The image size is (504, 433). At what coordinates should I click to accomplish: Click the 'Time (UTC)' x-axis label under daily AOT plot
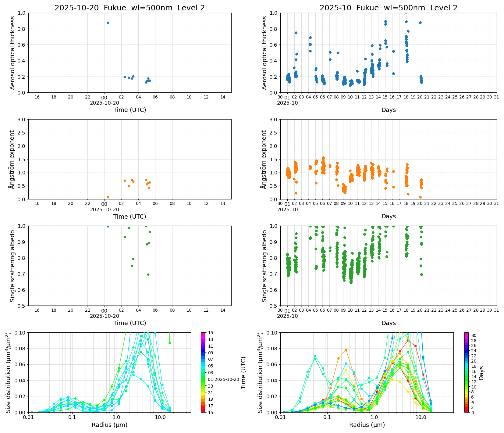(130, 110)
